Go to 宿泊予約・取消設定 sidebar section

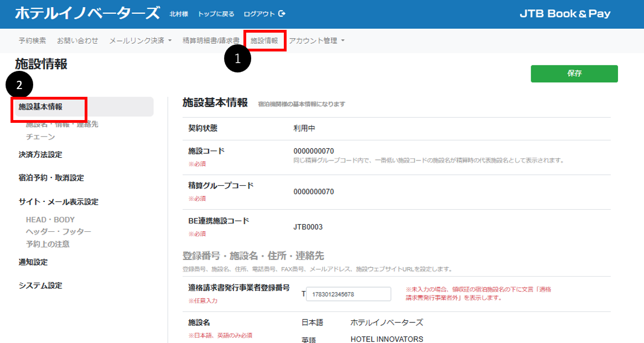click(x=51, y=178)
